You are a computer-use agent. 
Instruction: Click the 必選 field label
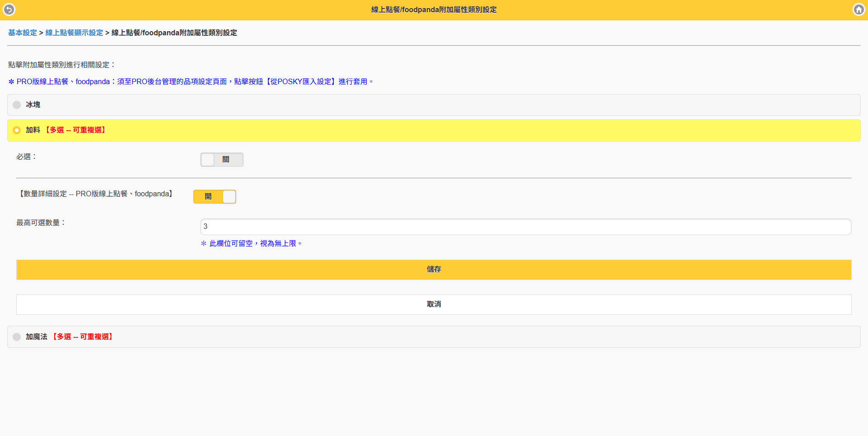tap(26, 156)
